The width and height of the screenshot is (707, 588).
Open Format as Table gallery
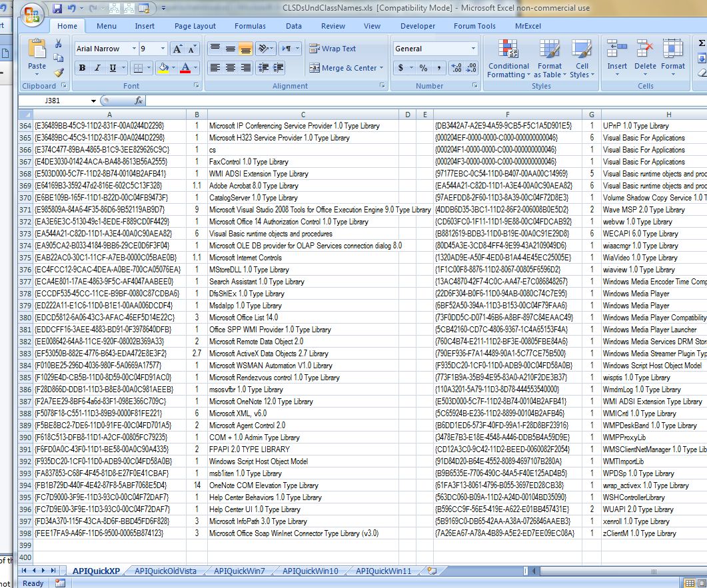tap(550, 59)
